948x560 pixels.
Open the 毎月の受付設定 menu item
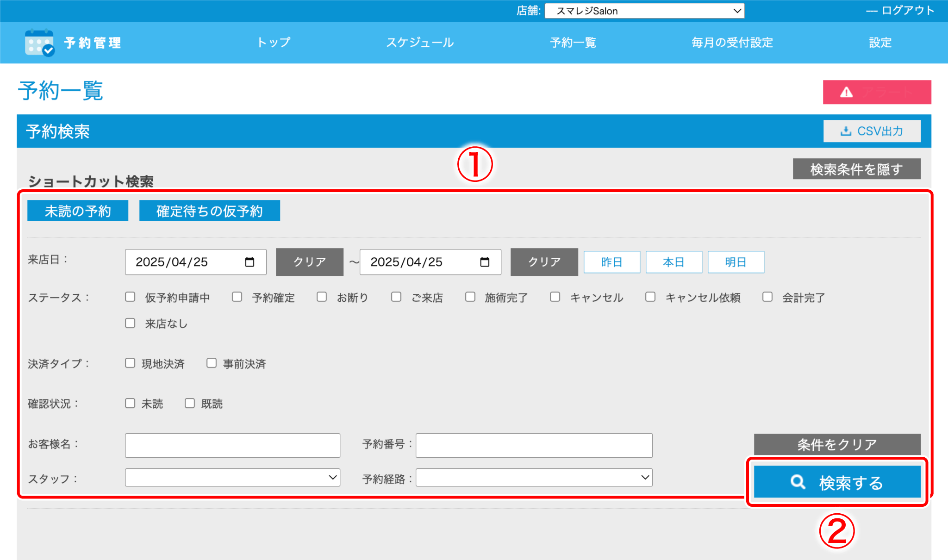click(x=732, y=43)
